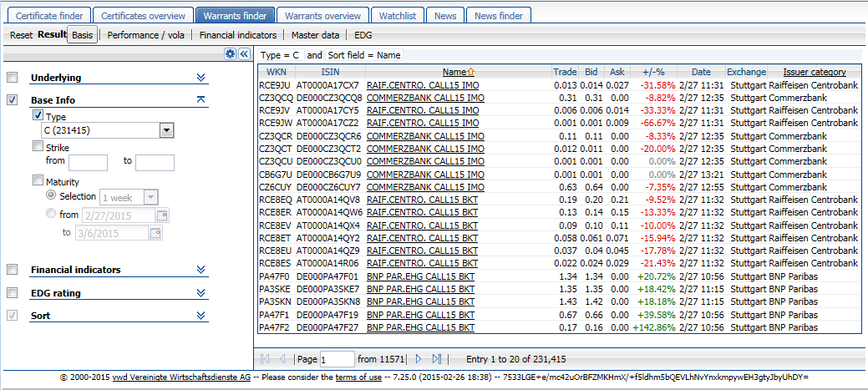The image size is (868, 390).
Task: Jump to last results page
Action: [x=436, y=359]
